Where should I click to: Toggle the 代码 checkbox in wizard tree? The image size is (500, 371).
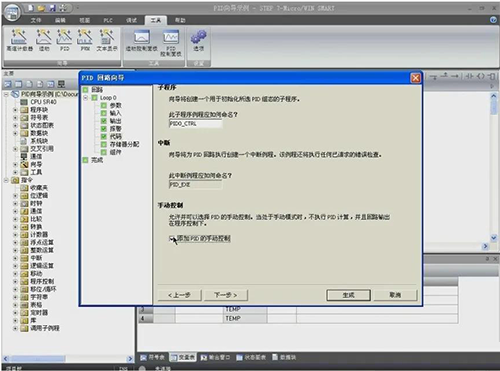point(104,136)
